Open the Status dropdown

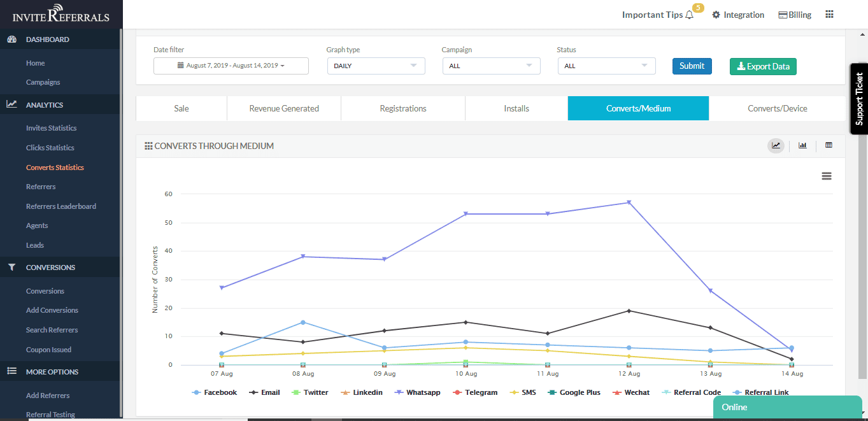coord(606,66)
